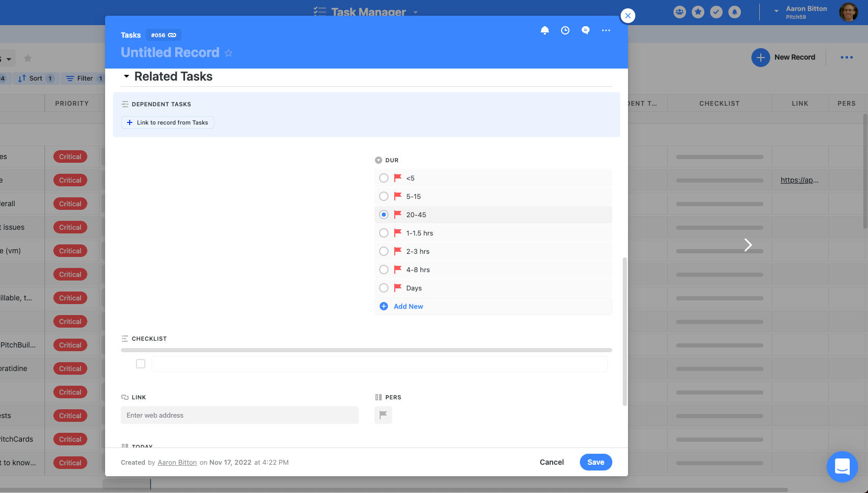
Task: Expand the Aaron Bitton account menu
Action: (776, 11)
